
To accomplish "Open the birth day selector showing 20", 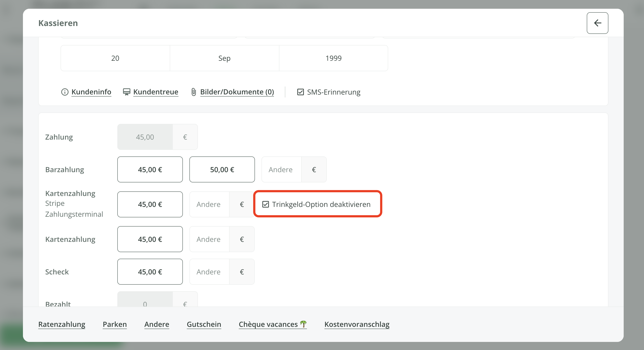I will click(115, 58).
